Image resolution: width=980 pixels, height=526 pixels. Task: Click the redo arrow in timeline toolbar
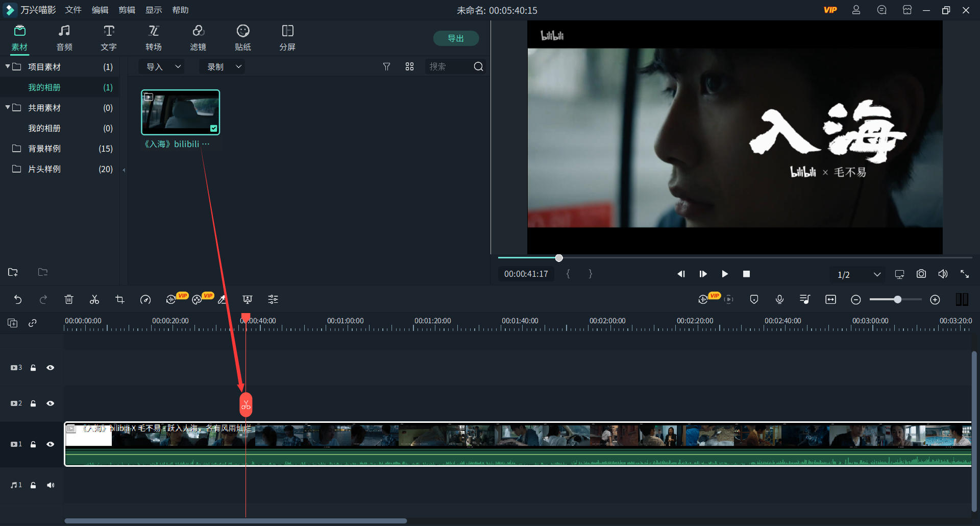[x=43, y=300]
